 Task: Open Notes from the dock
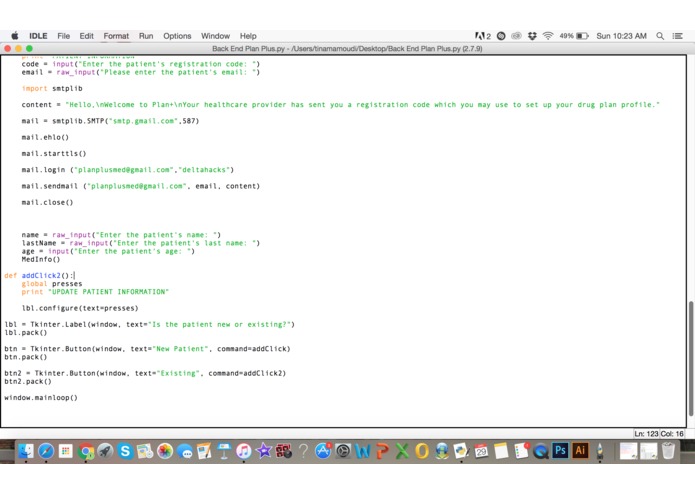click(501, 451)
